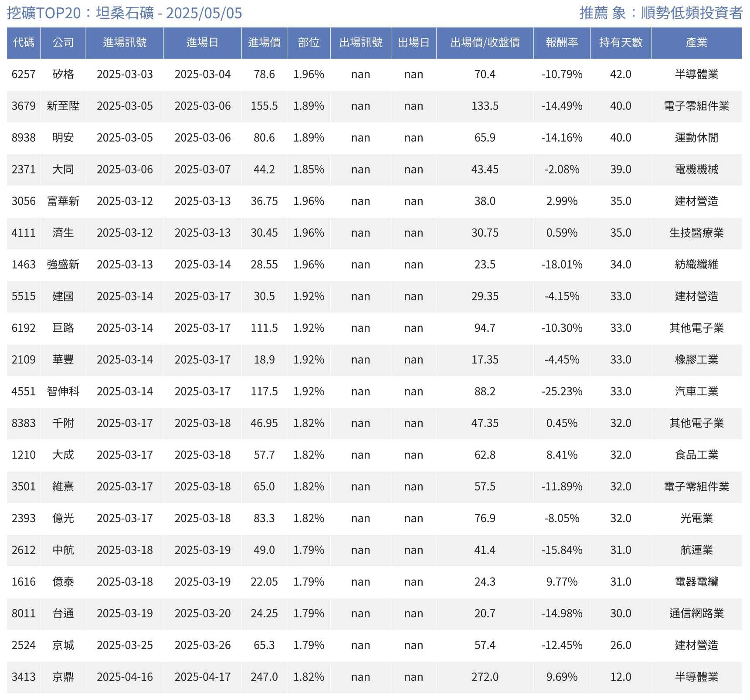750x700 pixels.
Task: Click entry price 155.5
Action: (x=265, y=106)
